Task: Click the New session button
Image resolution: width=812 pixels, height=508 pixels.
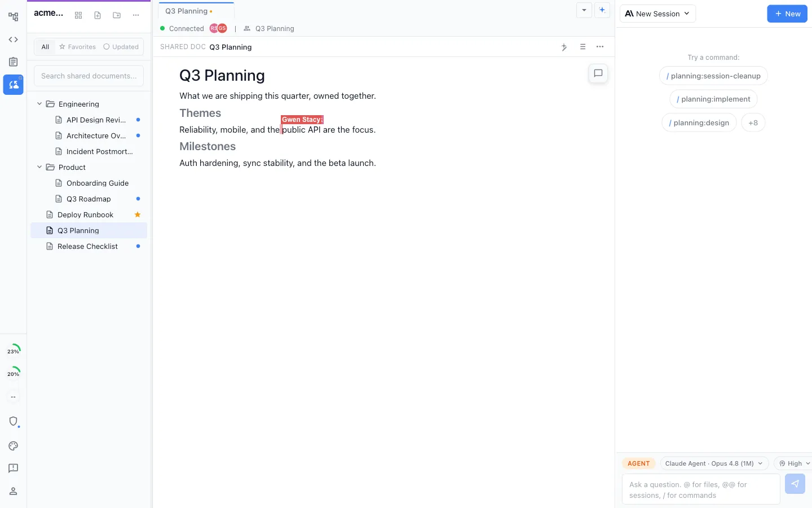Action: 787,14
